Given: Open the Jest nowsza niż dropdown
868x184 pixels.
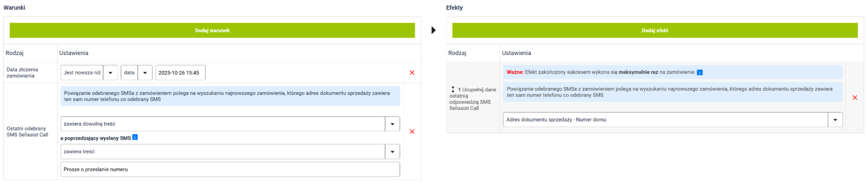Looking at the screenshot, I should click(x=110, y=73).
